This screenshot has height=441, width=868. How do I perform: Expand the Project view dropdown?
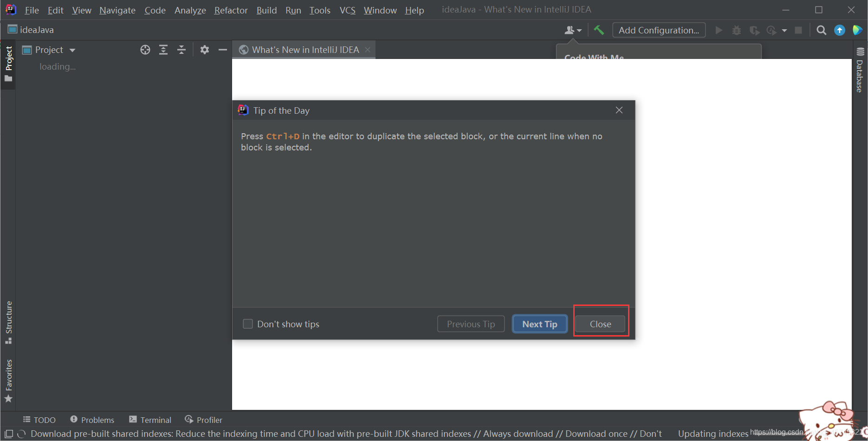pyautogui.click(x=72, y=50)
